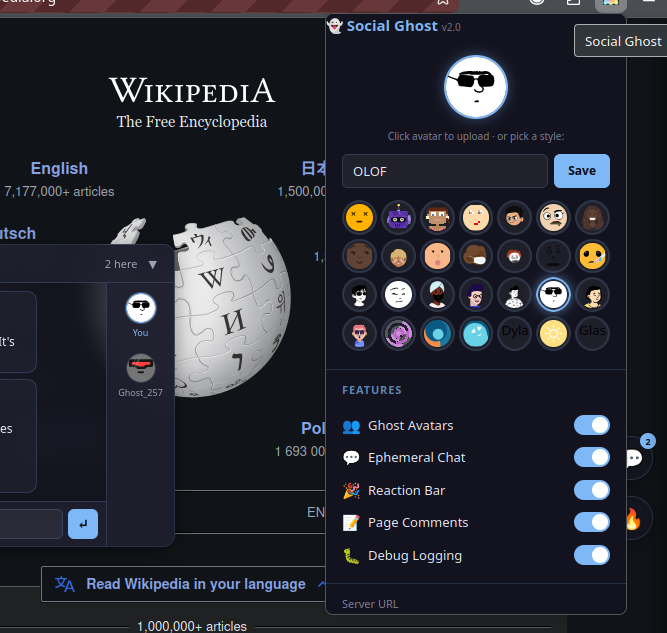Choose the curly-haired boy with glasses avatar
667x633 pixels.
pyautogui.click(x=514, y=217)
